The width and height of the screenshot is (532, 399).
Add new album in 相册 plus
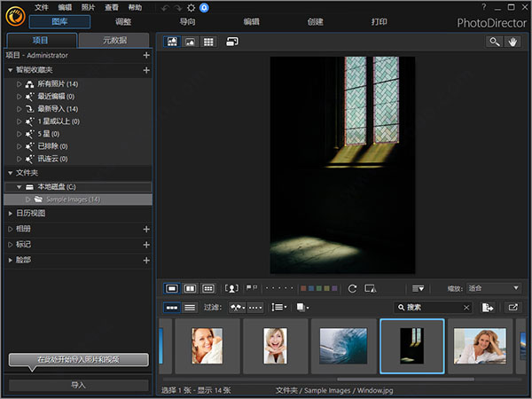146,230
